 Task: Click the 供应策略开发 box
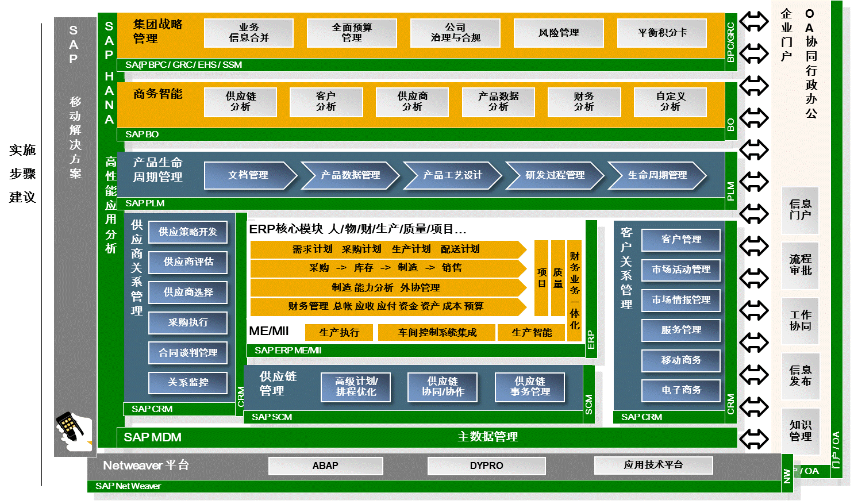coord(188,232)
